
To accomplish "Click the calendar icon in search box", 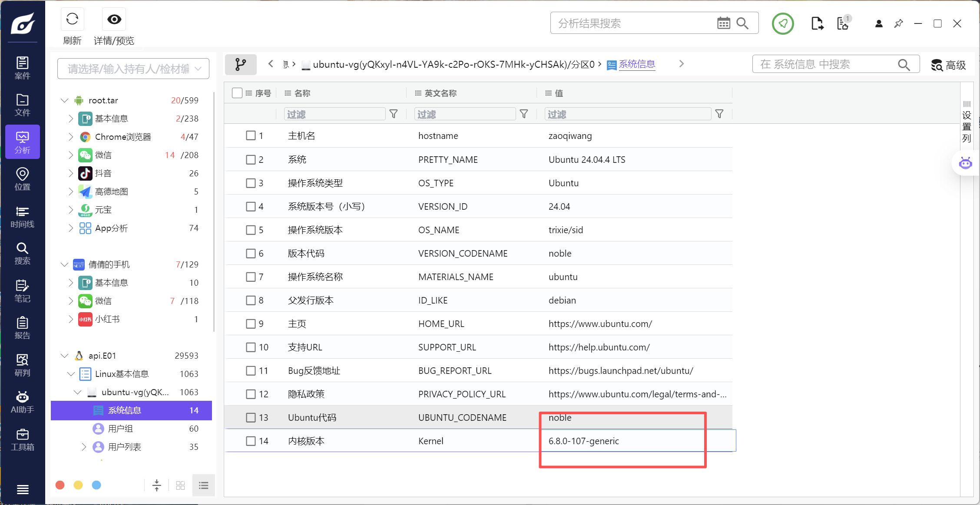I will click(723, 23).
